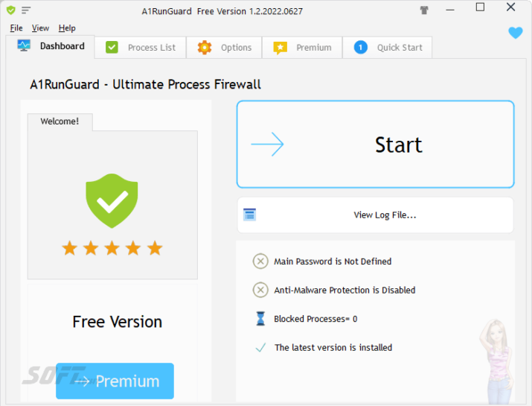Select the Dashboard tab

point(51,46)
